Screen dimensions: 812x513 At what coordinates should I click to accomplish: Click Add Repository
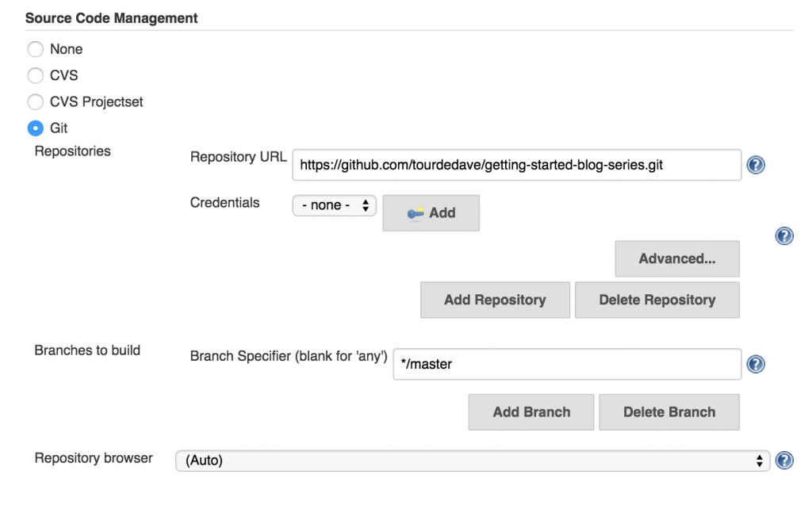click(x=494, y=300)
